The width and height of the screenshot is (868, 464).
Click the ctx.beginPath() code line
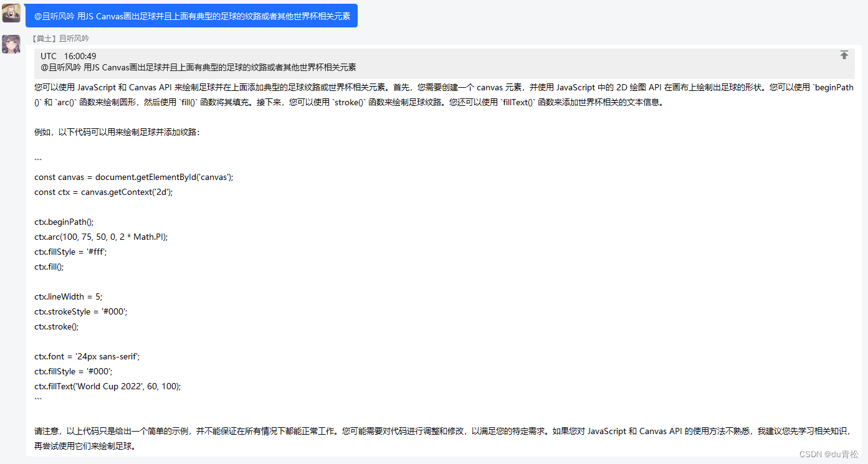64,222
